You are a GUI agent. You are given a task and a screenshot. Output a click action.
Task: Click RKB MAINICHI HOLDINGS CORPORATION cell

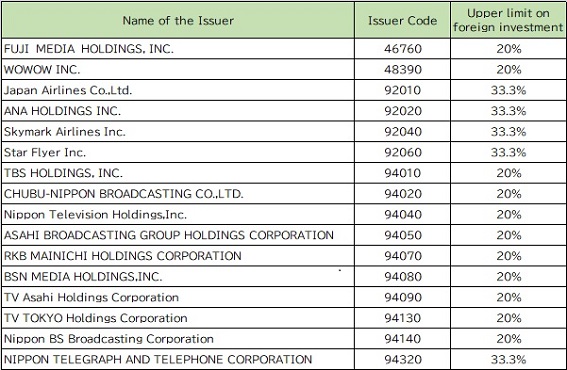pyautogui.click(x=178, y=256)
